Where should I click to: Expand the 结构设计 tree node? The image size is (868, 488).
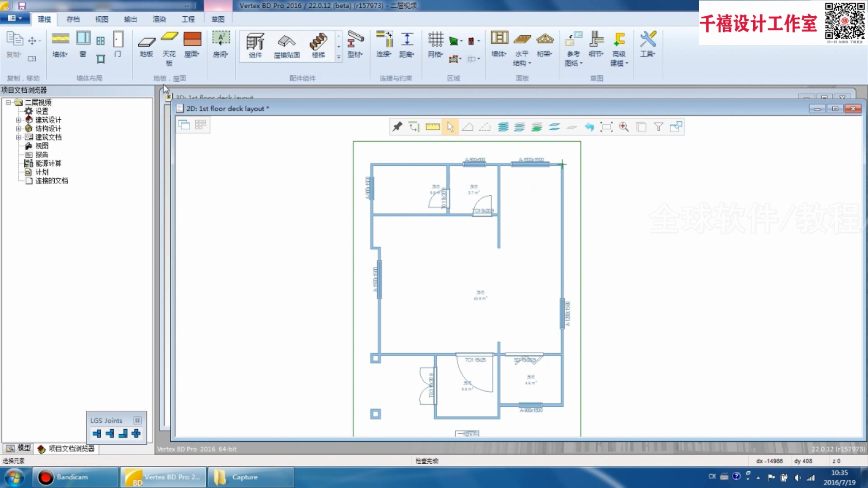tap(19, 128)
